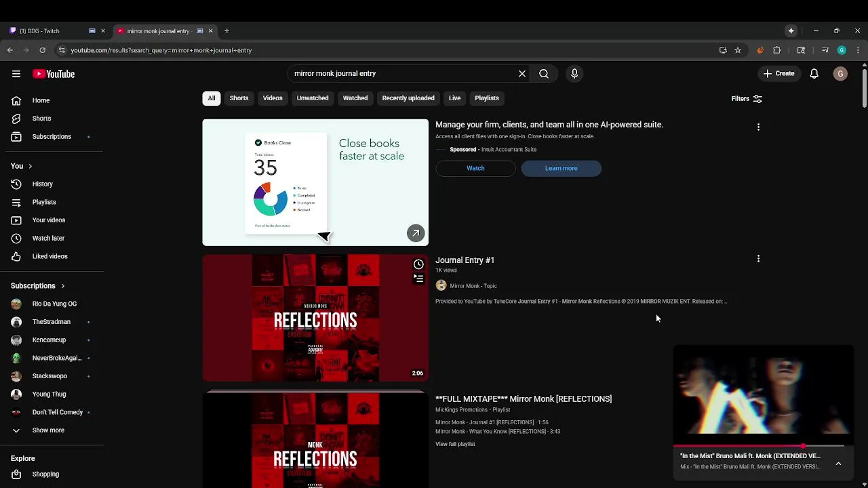Open the Chrome three-dot menu
This screenshot has width=868, height=488.
click(858, 50)
